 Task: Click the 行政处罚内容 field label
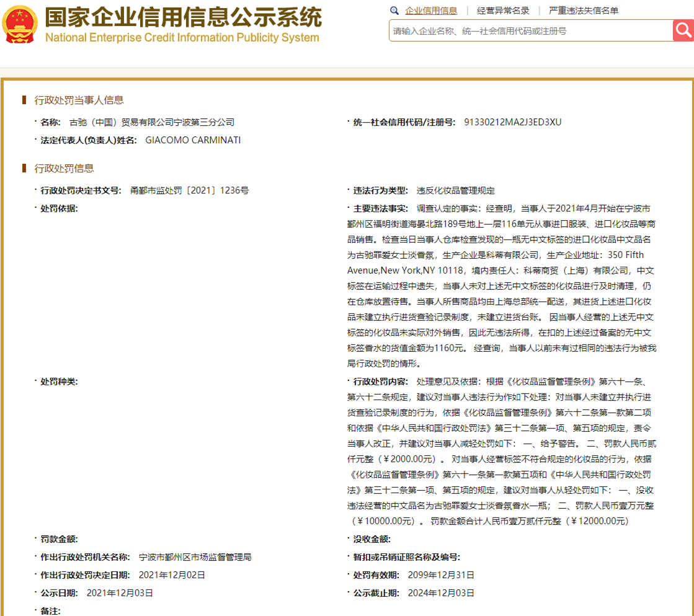click(x=381, y=382)
